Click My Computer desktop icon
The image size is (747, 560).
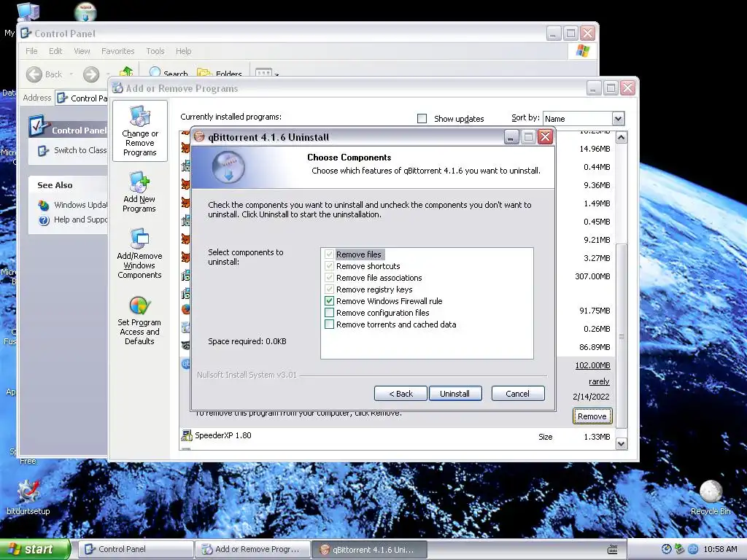click(28, 12)
